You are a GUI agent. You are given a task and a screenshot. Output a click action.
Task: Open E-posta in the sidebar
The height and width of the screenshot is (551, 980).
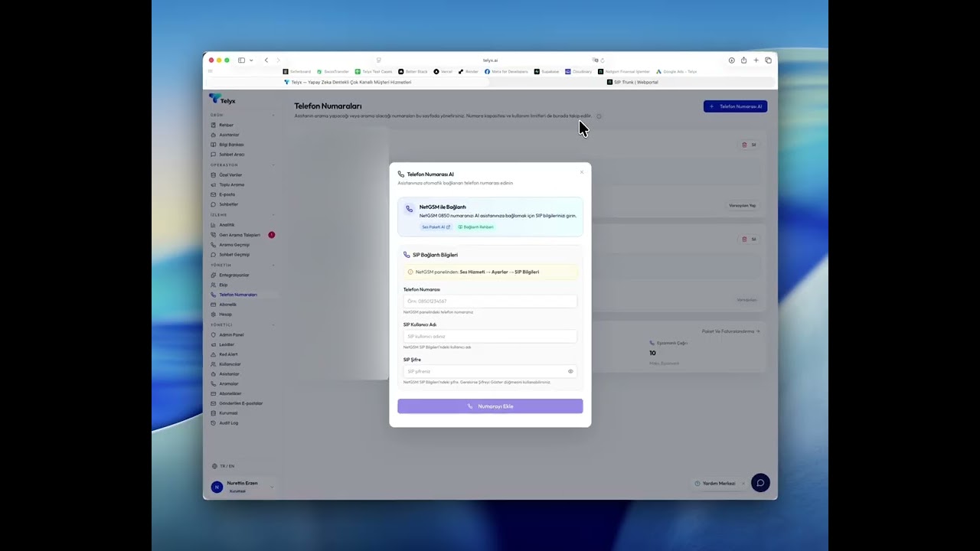click(x=227, y=194)
